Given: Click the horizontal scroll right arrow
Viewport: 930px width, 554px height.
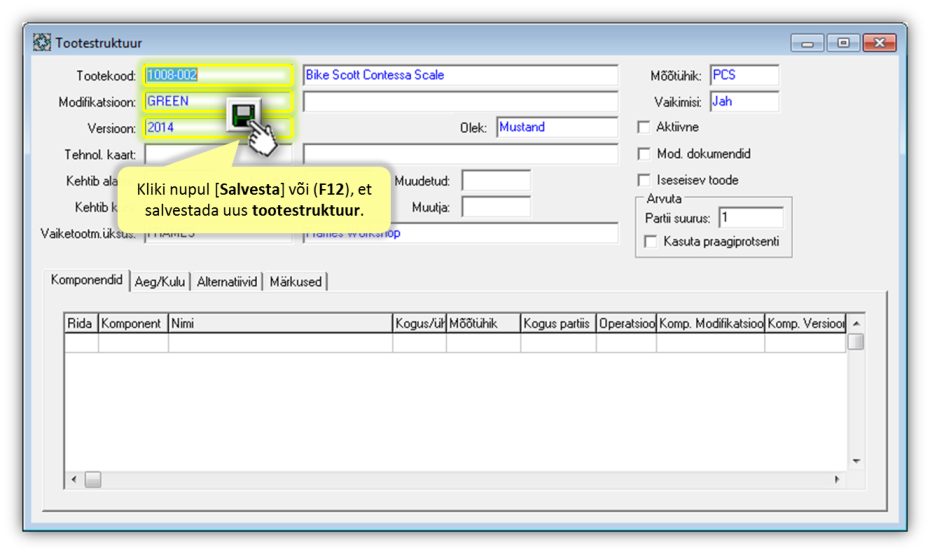Looking at the screenshot, I should pyautogui.click(x=837, y=479).
